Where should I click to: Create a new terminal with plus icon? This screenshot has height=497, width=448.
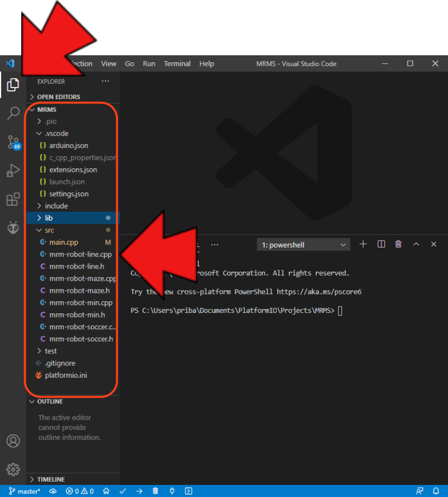pyautogui.click(x=363, y=244)
